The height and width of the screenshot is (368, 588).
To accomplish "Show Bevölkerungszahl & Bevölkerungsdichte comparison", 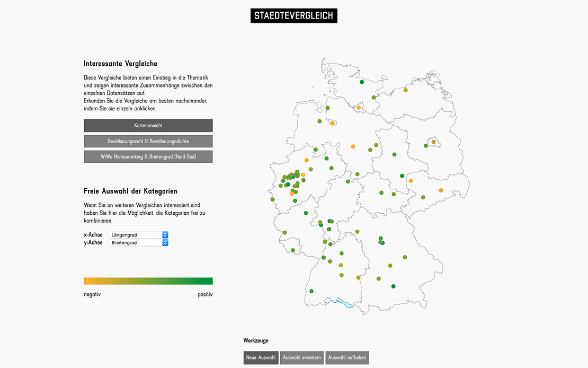I will (x=148, y=142).
